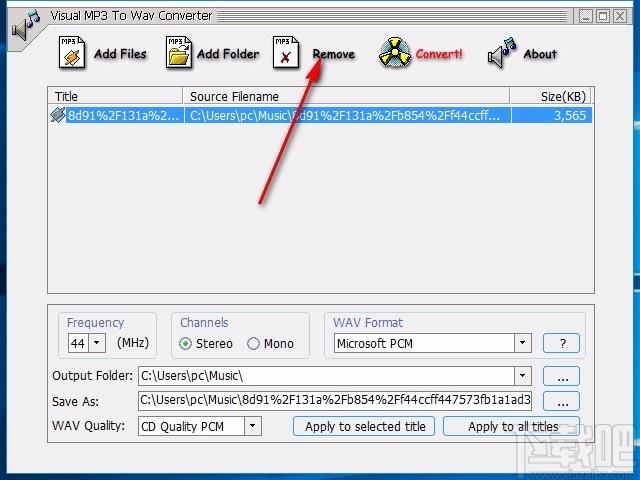Browse for the Output Folder with ... button

561,376
